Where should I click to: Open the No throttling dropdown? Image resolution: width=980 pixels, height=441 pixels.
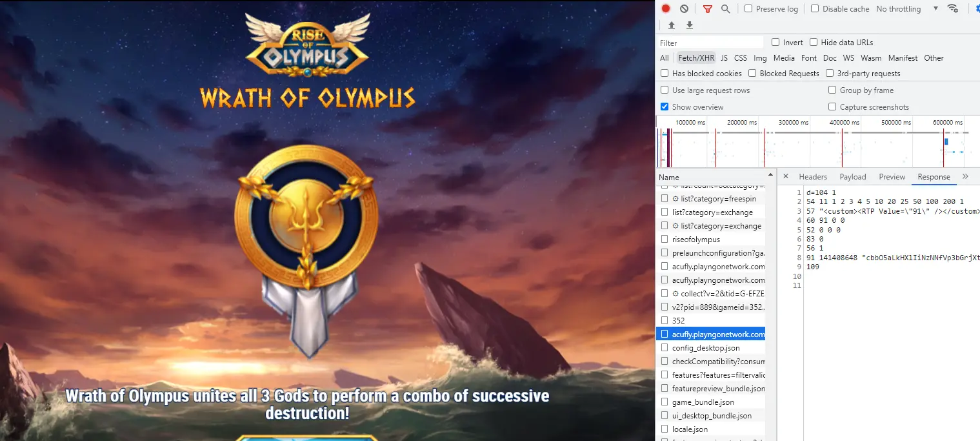(x=907, y=9)
